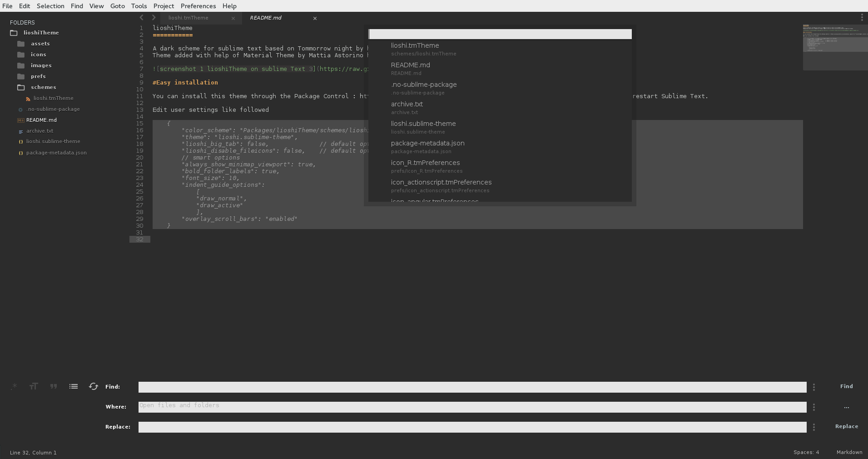
Task: Click the gear icon beside .no-sublime-package
Action: (x=20, y=109)
